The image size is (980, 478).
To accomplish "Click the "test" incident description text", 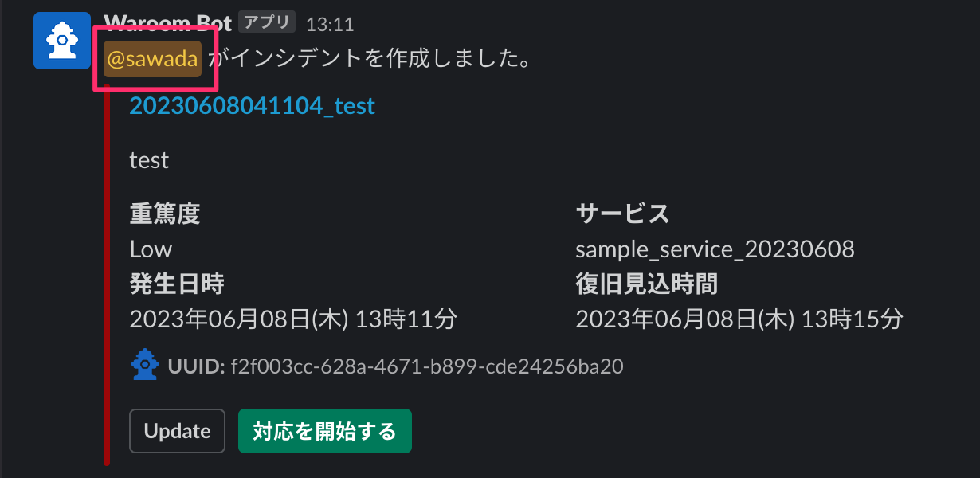I will (149, 160).
